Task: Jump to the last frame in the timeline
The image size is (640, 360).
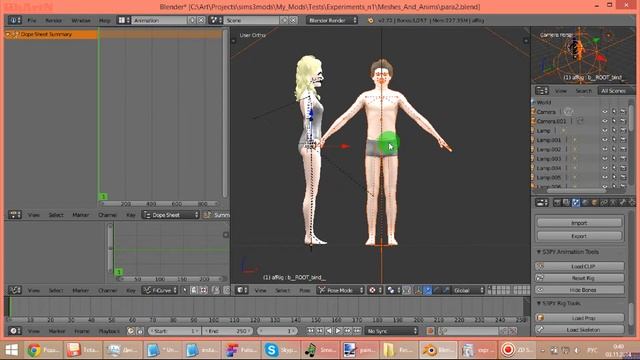Action: [357, 331]
